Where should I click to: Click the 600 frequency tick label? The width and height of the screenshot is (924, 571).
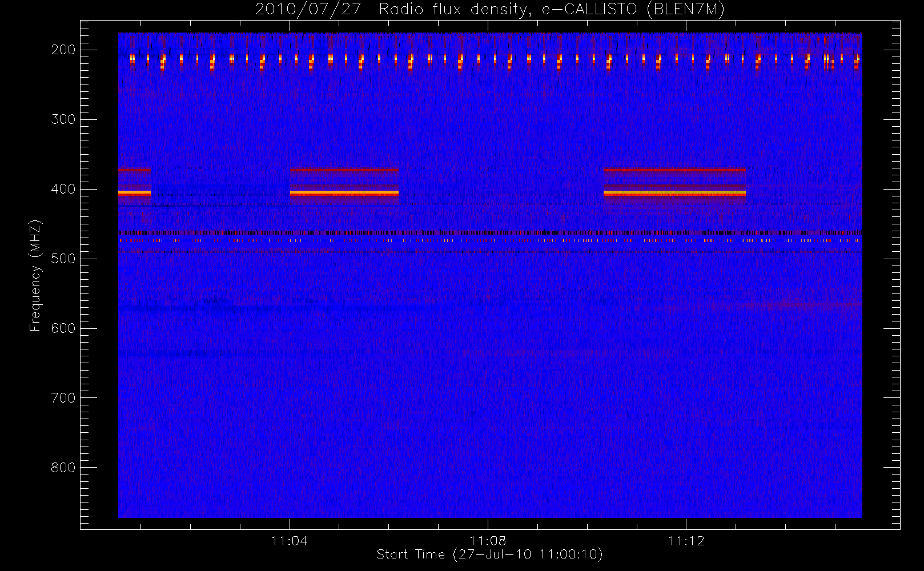point(63,328)
